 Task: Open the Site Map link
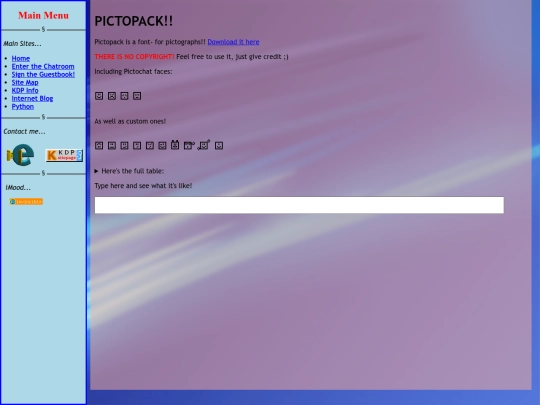pyautogui.click(x=25, y=82)
